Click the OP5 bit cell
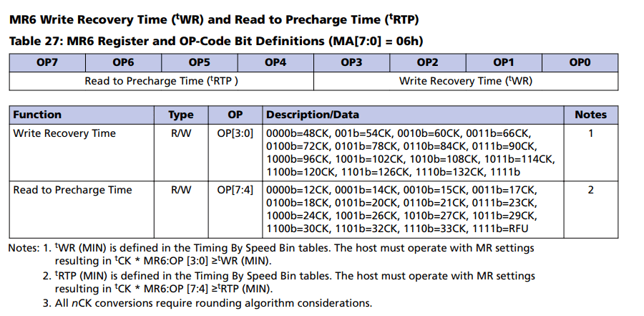Viewport: 644px width, 316px height. [x=199, y=63]
